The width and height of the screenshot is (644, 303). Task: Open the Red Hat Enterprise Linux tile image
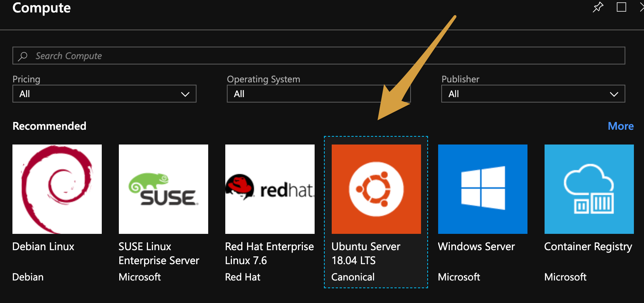(270, 189)
